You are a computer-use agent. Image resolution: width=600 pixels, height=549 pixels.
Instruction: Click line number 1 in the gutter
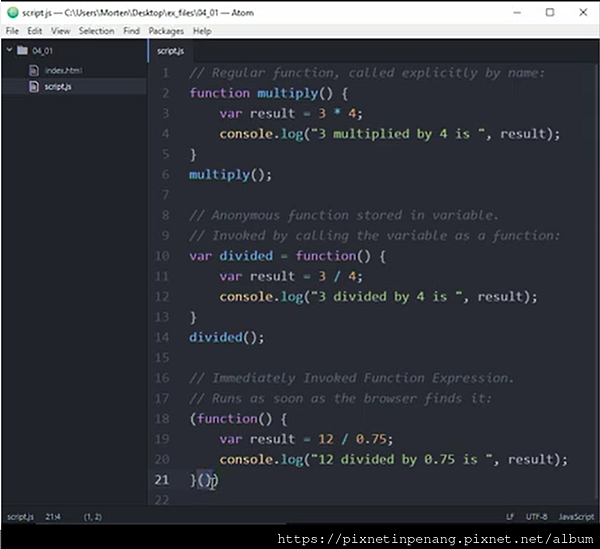point(166,73)
